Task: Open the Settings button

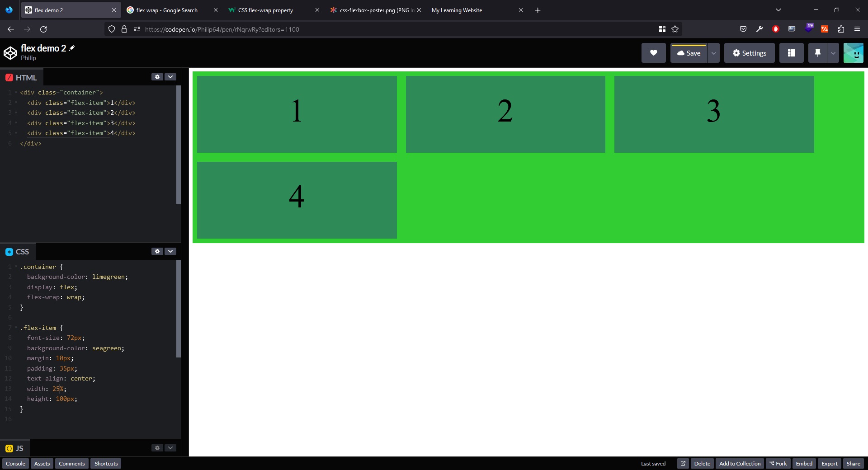Action: (749, 53)
